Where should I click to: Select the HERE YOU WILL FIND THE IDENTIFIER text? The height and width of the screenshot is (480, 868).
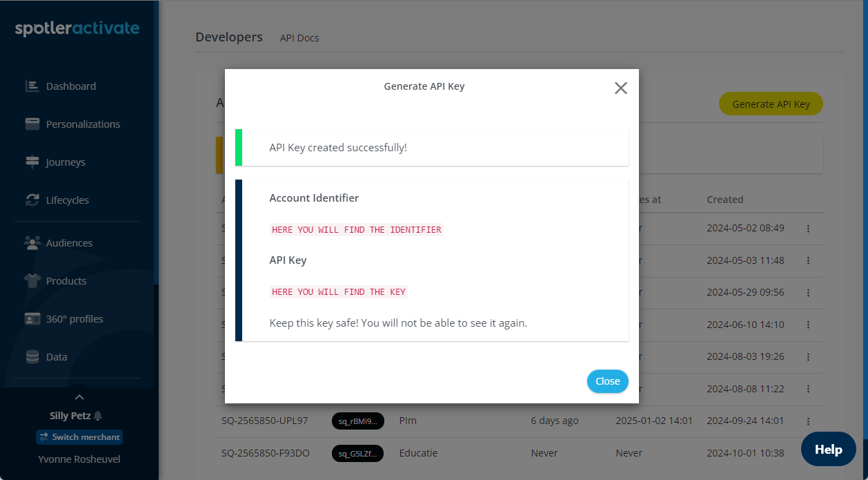tap(357, 230)
